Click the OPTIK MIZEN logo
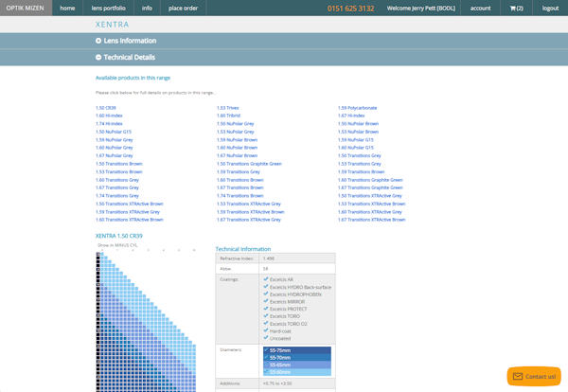568x392 pixels. [26, 8]
